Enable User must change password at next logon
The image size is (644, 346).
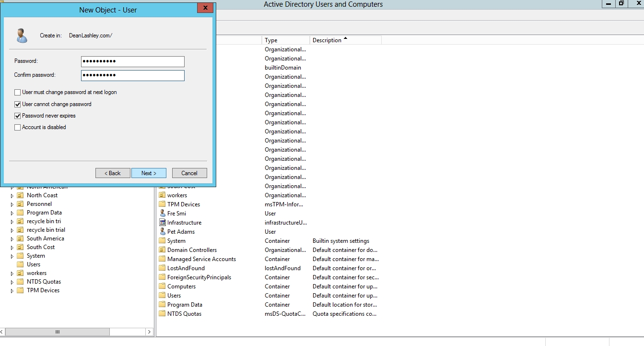18,92
